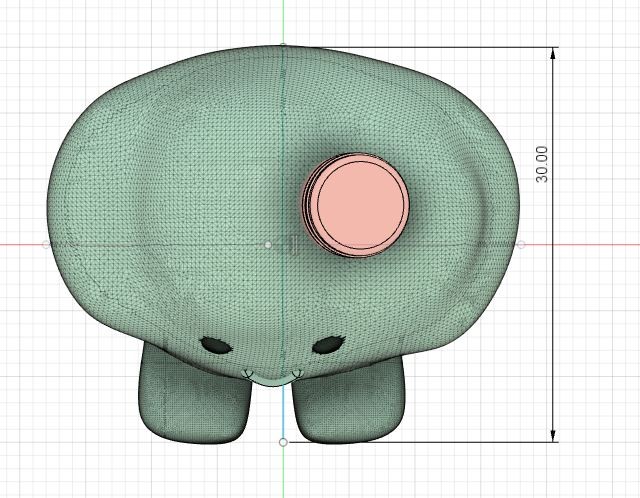
Task: Click the right small tooth
Action: tap(297, 373)
